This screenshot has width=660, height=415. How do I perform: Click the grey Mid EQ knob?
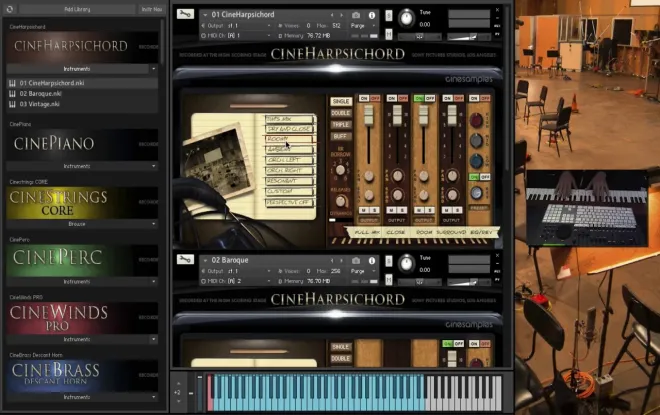tap(476, 141)
